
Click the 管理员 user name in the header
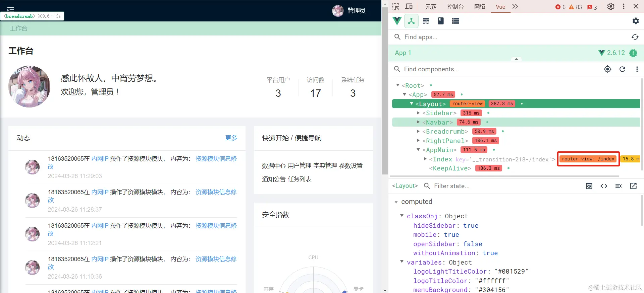[357, 11]
